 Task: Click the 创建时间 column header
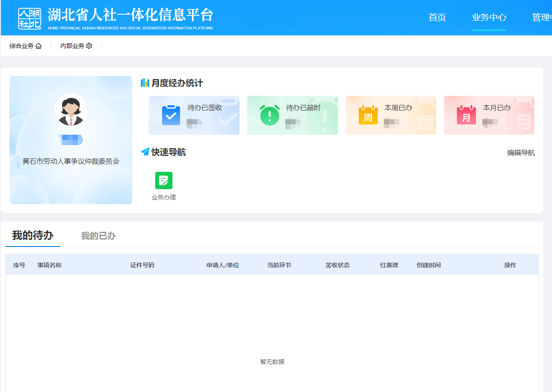(x=428, y=265)
